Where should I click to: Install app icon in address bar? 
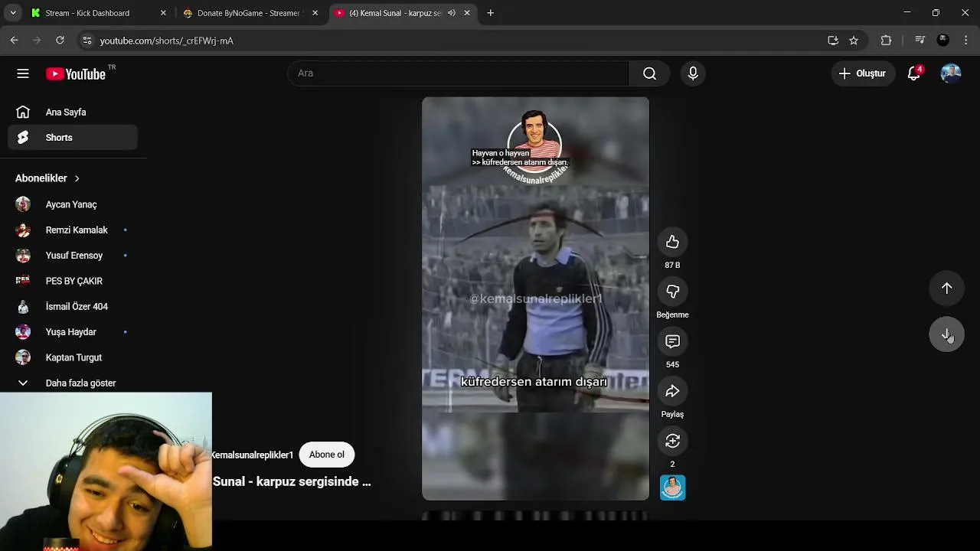[833, 41]
